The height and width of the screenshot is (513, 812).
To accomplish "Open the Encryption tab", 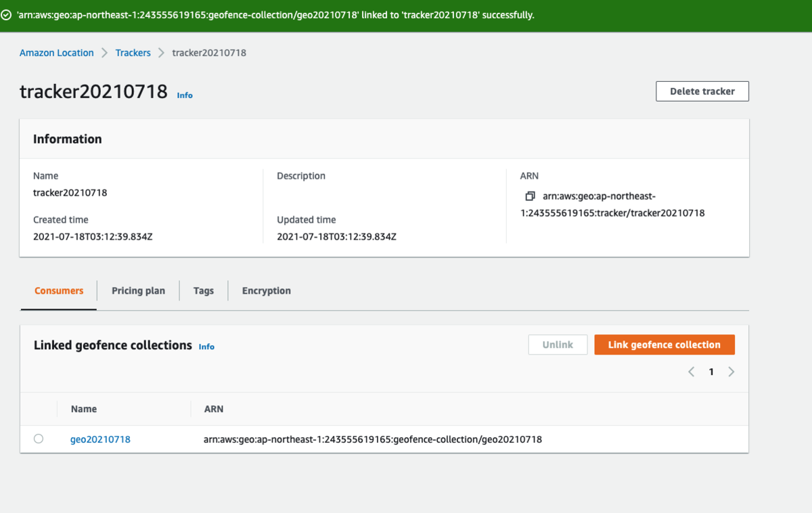I will pyautogui.click(x=267, y=291).
